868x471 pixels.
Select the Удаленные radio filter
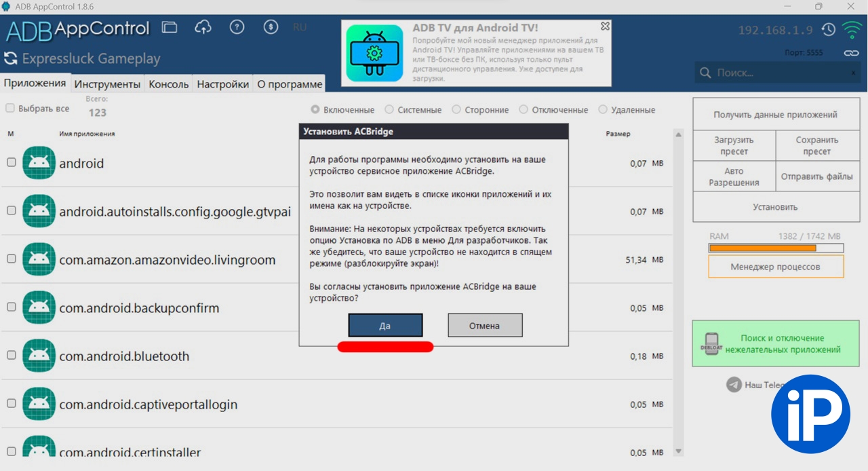click(603, 109)
